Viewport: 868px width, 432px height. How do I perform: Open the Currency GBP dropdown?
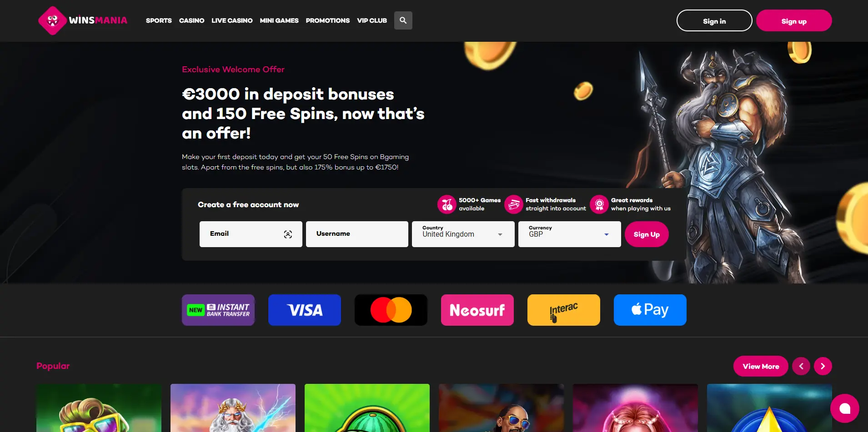point(570,234)
